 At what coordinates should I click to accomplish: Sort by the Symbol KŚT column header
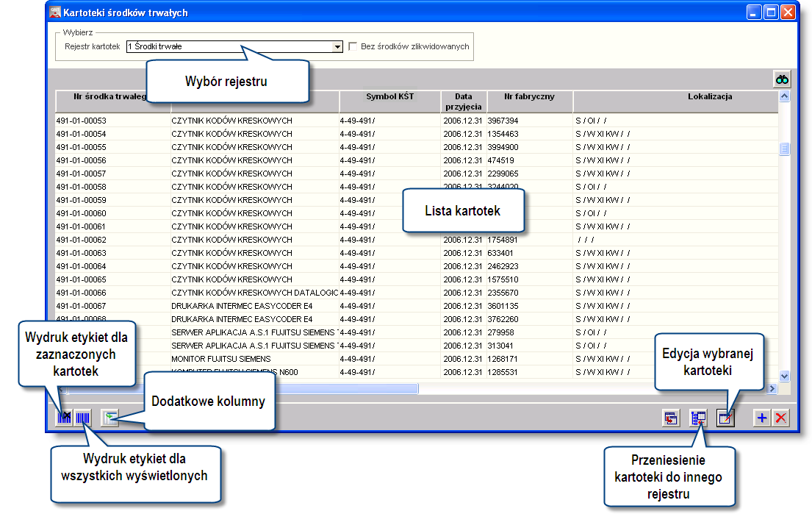click(390, 101)
